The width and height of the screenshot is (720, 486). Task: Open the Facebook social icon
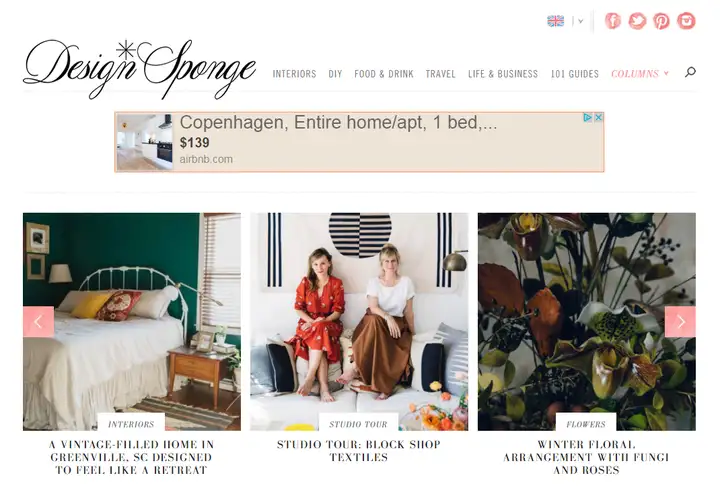(613, 21)
